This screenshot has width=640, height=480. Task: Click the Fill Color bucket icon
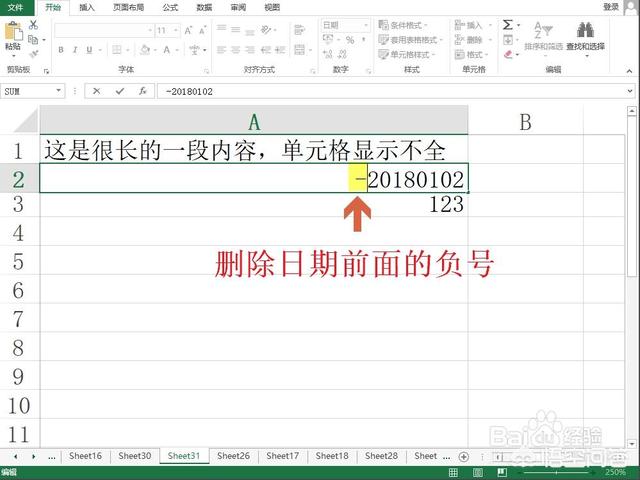pos(144,50)
